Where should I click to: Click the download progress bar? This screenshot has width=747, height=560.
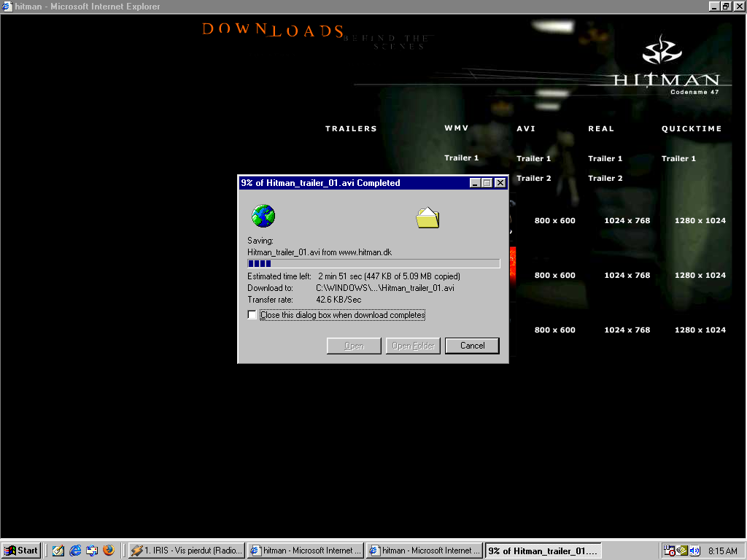(x=373, y=263)
